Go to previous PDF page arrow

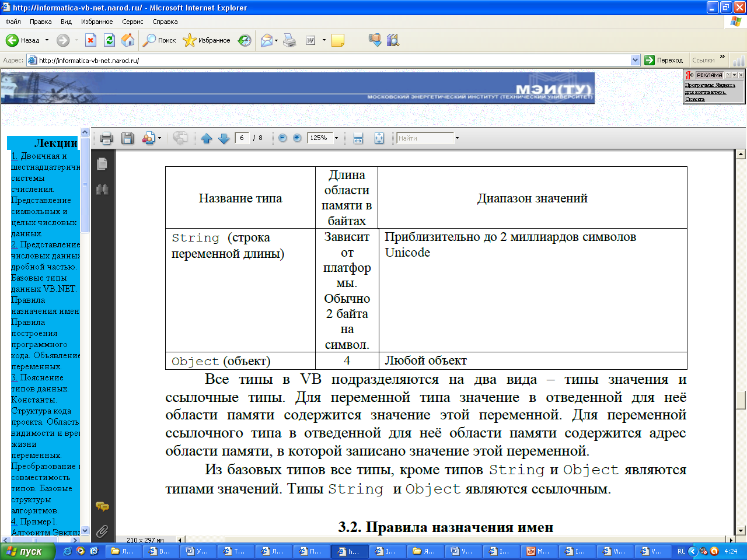(206, 138)
